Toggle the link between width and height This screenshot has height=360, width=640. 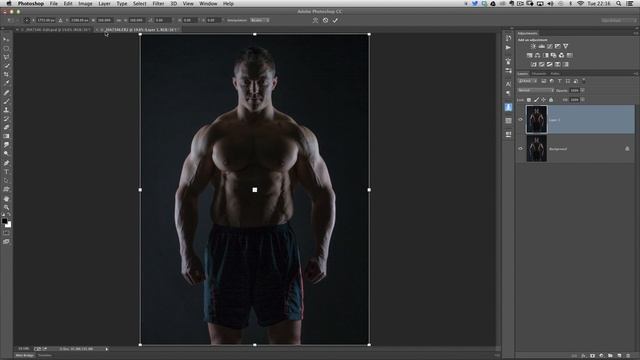point(119,20)
